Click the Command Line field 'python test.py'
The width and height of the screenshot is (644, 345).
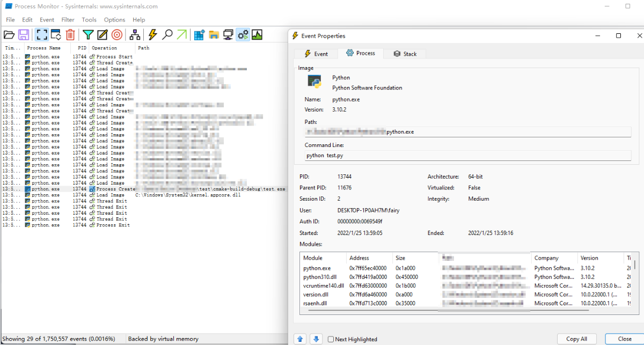coord(467,155)
